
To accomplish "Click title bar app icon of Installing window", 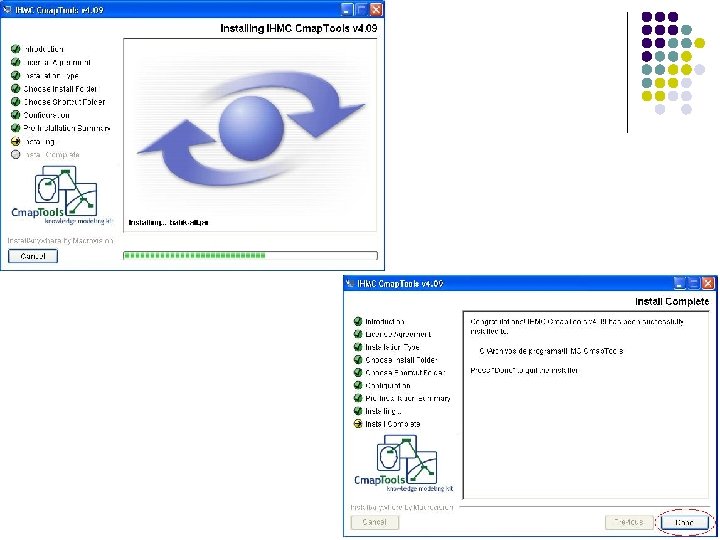I will tap(6, 10).
